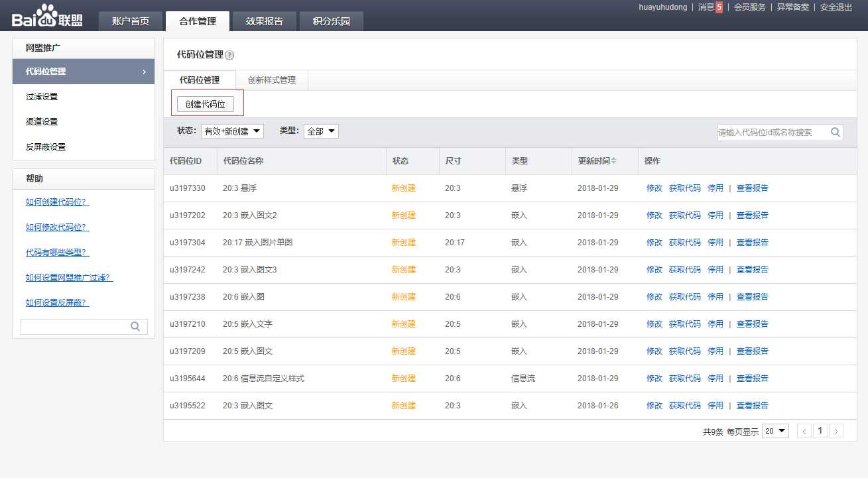This screenshot has width=868, height=478.
Task: Click 修改 for 20:6 信息流自定义样式 row
Action: coord(654,379)
